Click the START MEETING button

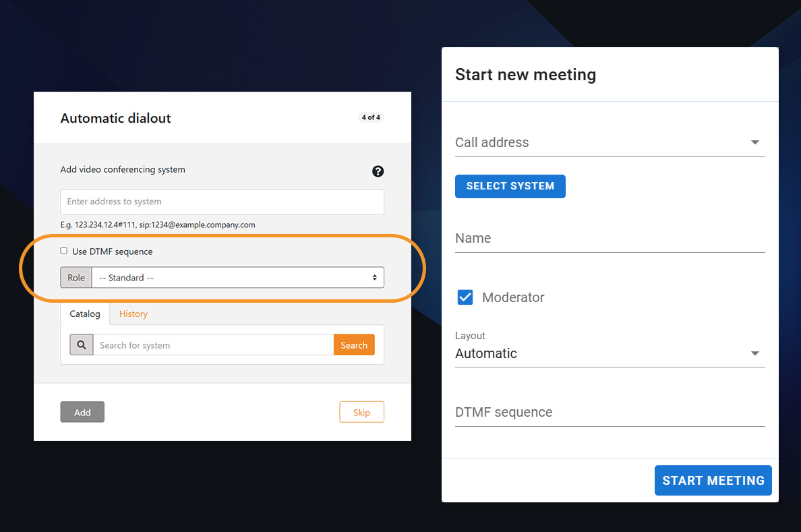[713, 481]
